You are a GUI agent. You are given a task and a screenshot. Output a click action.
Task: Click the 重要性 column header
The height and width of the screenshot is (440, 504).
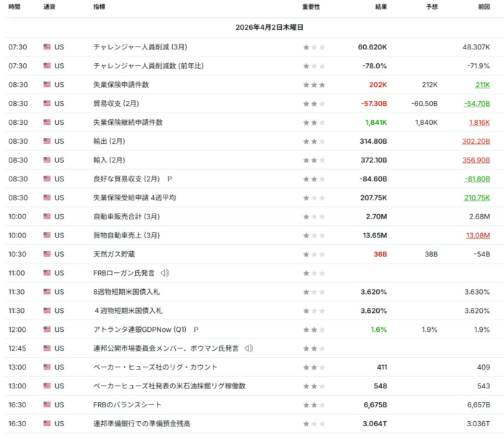pos(311,7)
